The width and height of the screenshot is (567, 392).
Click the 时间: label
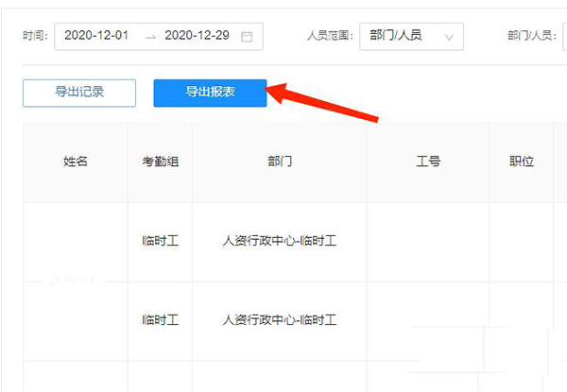point(35,36)
